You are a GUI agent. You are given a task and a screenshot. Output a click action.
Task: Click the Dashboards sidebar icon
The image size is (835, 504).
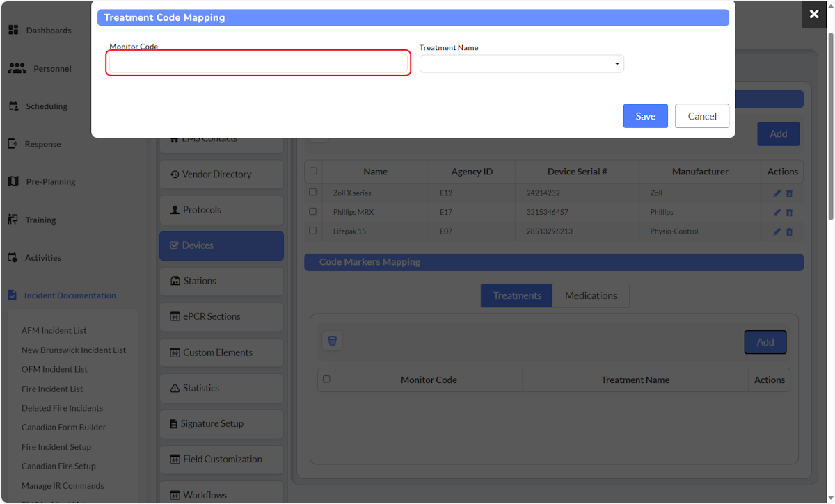click(13, 31)
